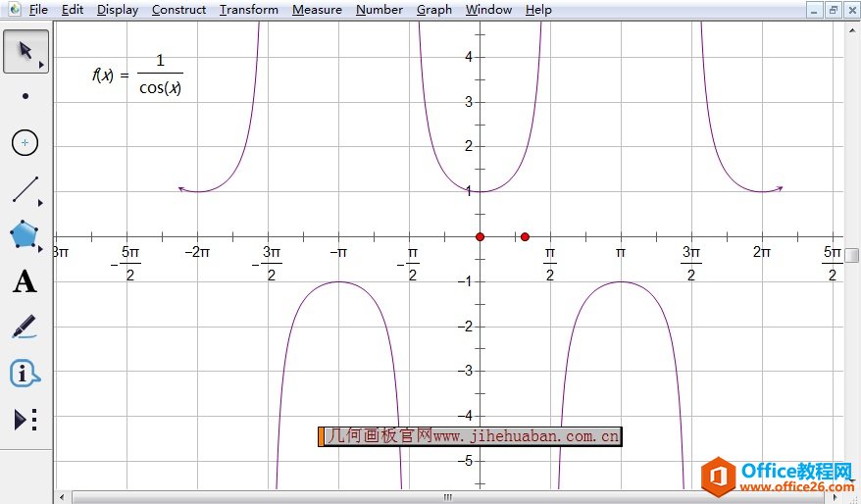The height and width of the screenshot is (504, 861).
Task: Open the Construct menu
Action: click(x=179, y=10)
